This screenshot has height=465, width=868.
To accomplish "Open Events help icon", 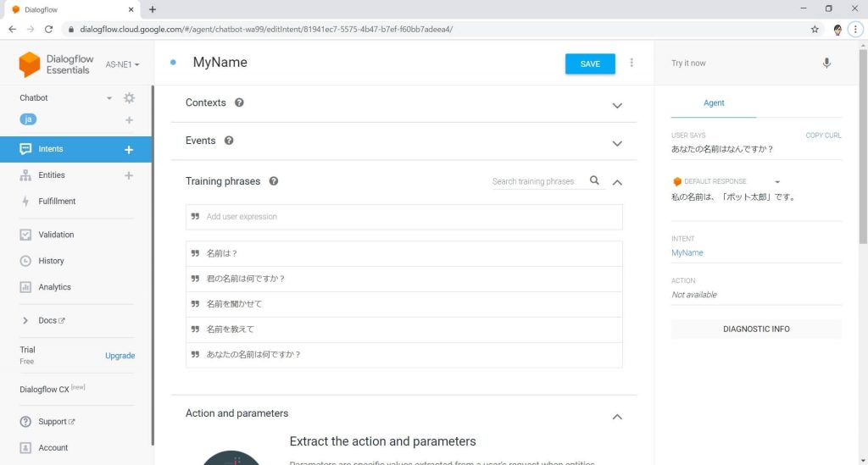I will [229, 141].
